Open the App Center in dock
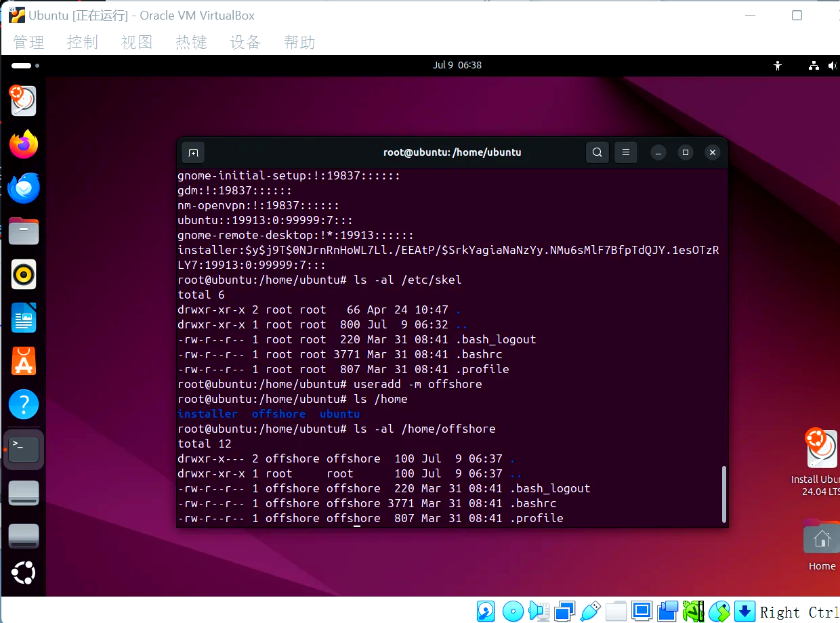Image resolution: width=840 pixels, height=623 pixels. (24, 361)
